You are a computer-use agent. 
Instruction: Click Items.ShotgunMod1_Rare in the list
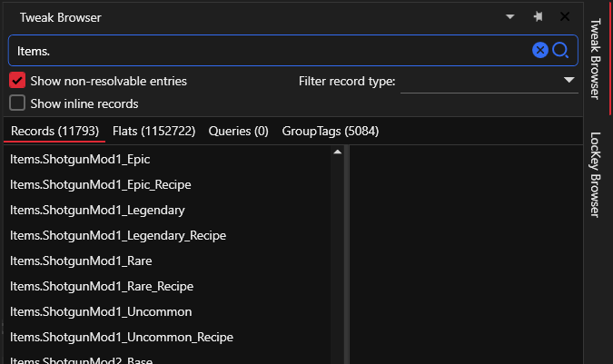pyautogui.click(x=81, y=261)
